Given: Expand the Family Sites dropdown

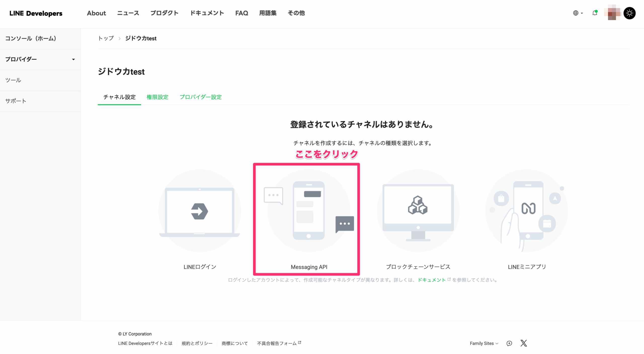Looking at the screenshot, I should pos(484,343).
